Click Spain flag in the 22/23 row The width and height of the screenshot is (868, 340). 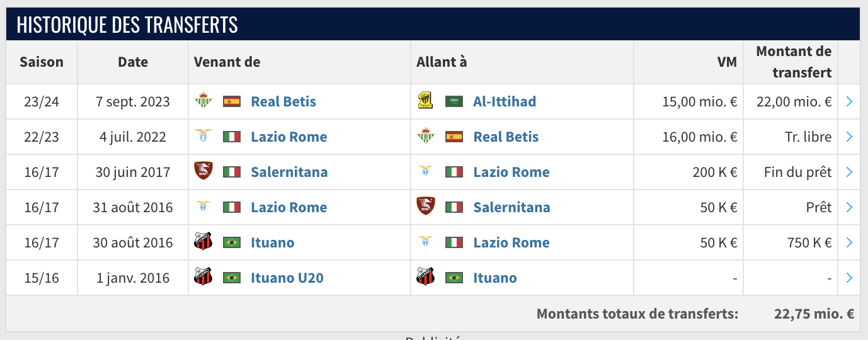454,137
